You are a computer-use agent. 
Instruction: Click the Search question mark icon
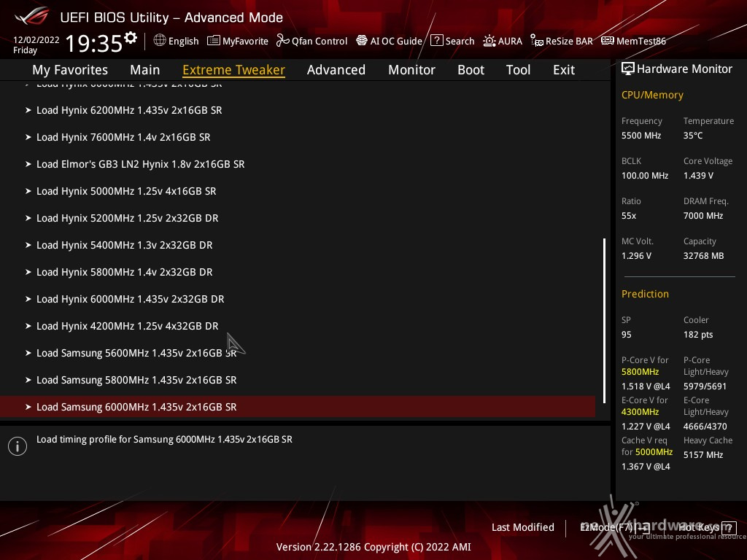point(437,41)
